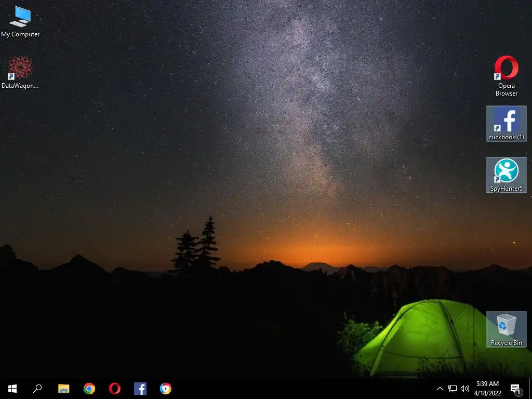Viewport: 532px width, 399px height.
Task: Open the Windows Start menu
Action: coord(12,389)
